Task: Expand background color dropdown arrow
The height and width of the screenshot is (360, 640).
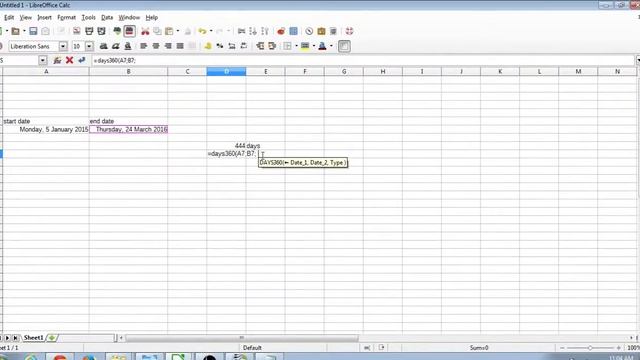Action: 313,46
